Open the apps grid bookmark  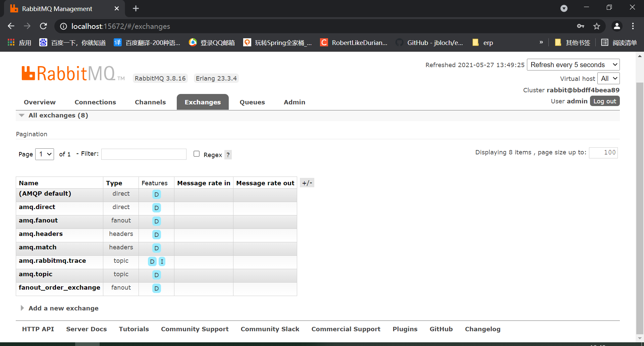click(x=19, y=43)
